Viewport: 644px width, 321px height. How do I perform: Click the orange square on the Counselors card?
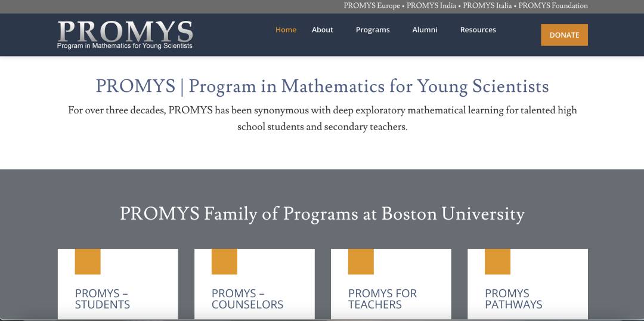(224, 262)
